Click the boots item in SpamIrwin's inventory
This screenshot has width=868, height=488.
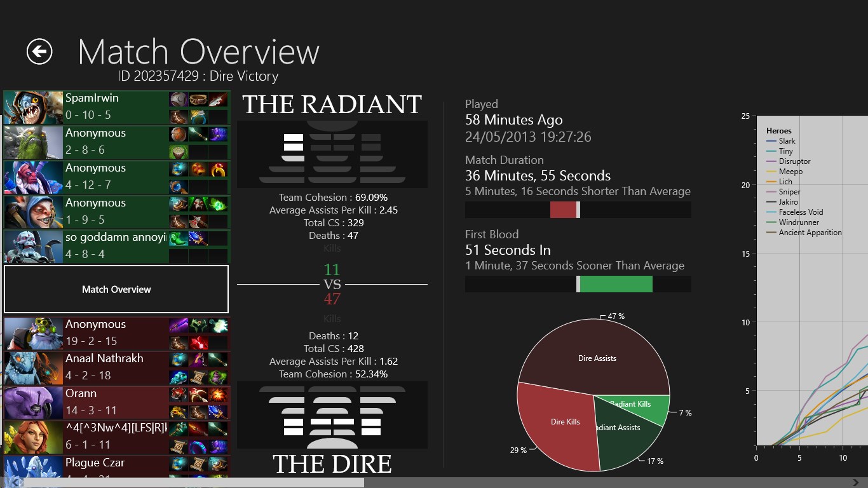pos(179,116)
